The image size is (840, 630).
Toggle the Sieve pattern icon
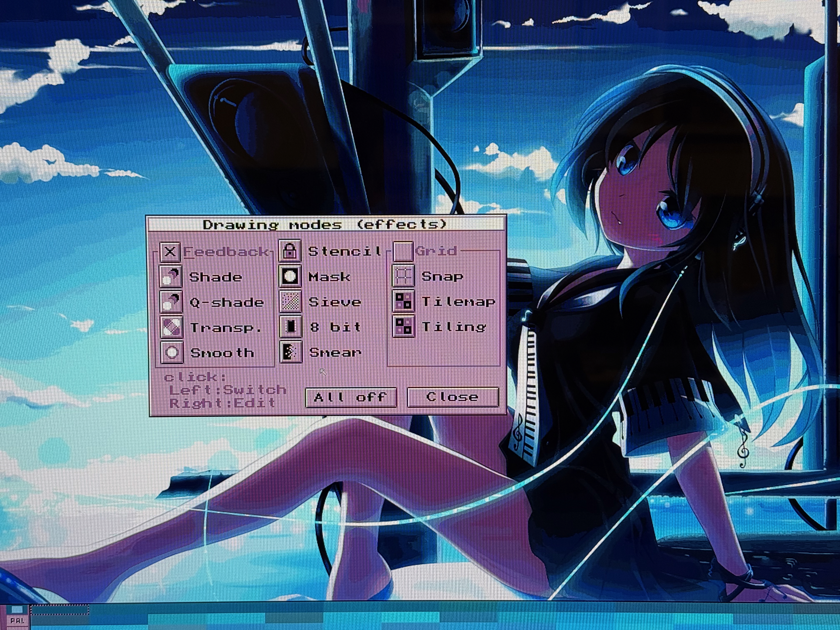pos(290,301)
